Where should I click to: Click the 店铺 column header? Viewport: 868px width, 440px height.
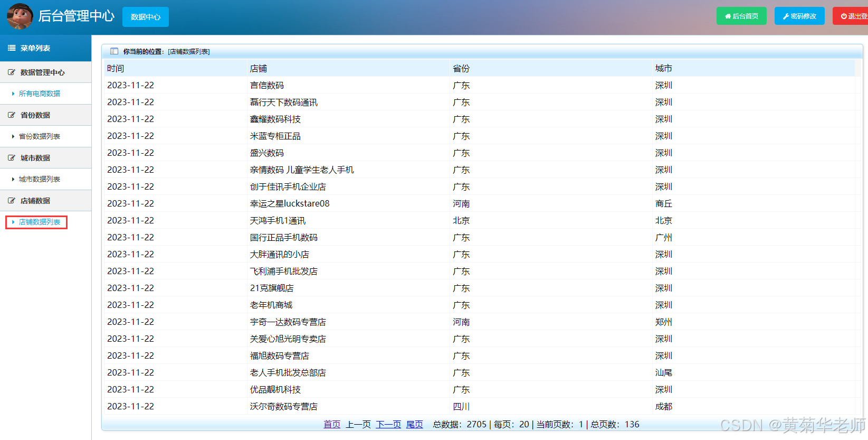259,68
